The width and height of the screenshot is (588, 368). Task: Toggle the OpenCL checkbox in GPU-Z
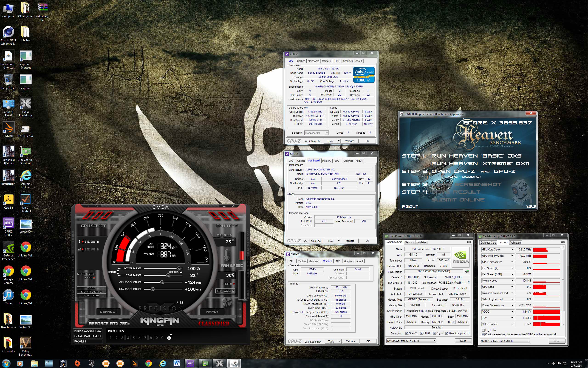tap(407, 333)
